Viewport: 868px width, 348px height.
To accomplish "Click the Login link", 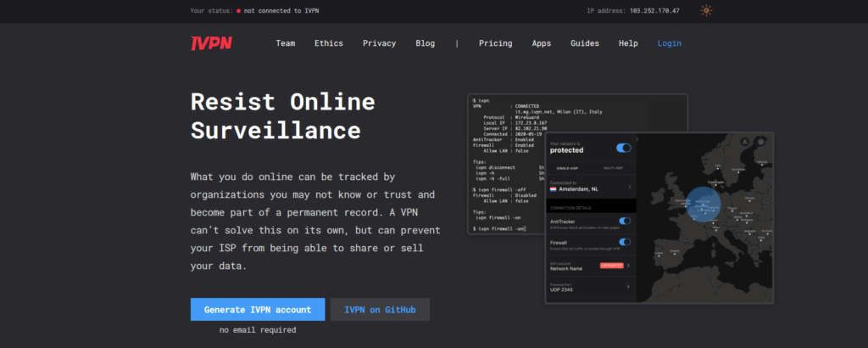I will point(669,43).
